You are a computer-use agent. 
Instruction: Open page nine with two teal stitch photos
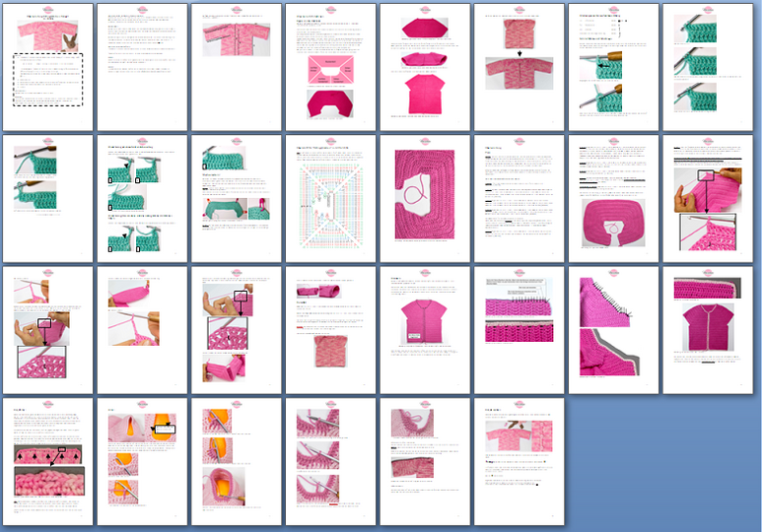49,198
